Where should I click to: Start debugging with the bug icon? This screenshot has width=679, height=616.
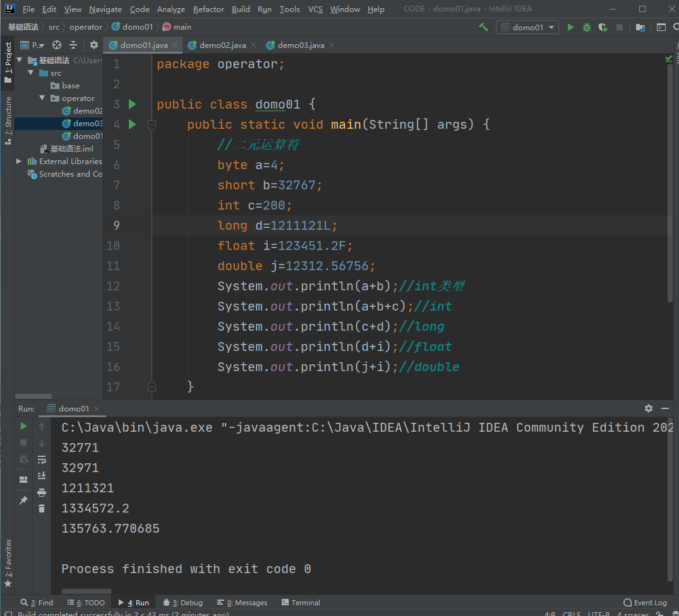pos(587,27)
